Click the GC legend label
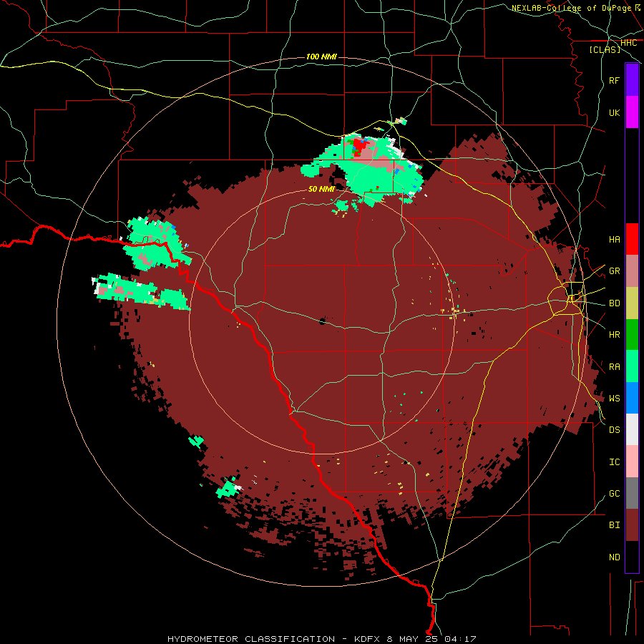Image resolution: width=644 pixels, height=644 pixels. click(614, 494)
